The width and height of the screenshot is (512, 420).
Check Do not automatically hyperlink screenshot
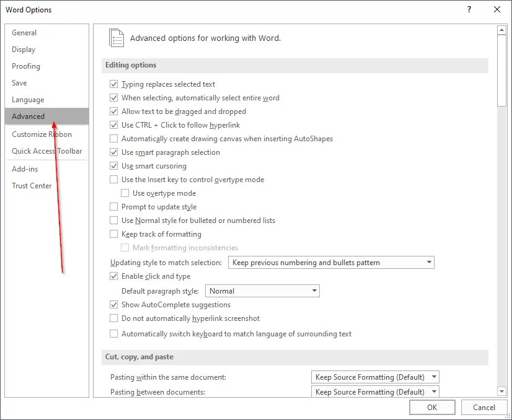[114, 318]
